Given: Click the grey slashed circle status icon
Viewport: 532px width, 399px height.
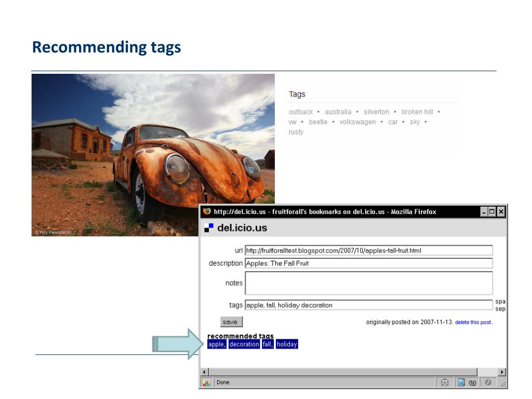Looking at the screenshot, I should (x=488, y=382).
